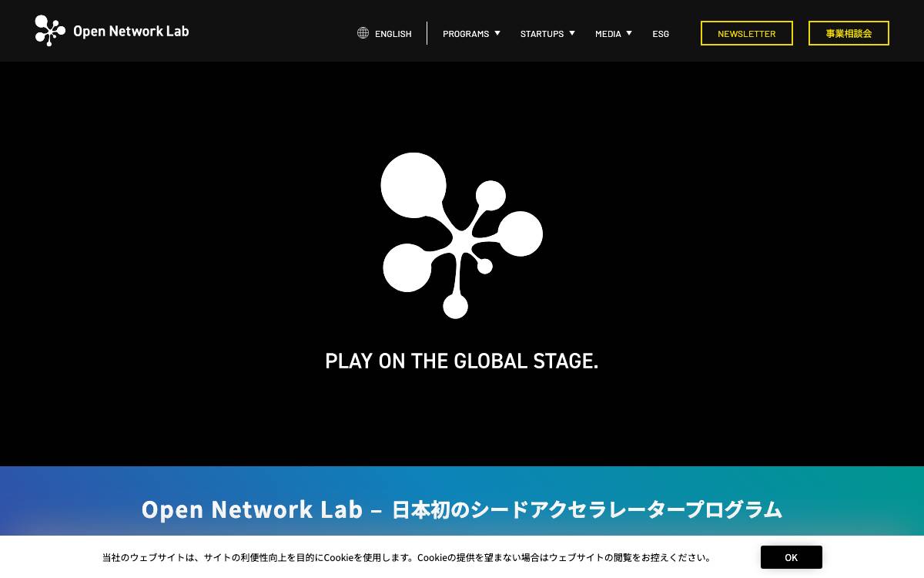The image size is (924, 578).
Task: Open the PROGRAMS menu
Action: click(x=466, y=34)
